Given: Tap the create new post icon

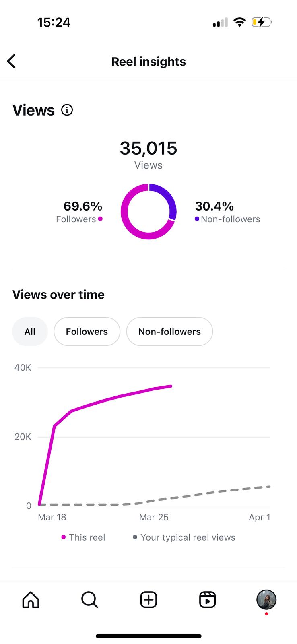Looking at the screenshot, I should 148,600.
